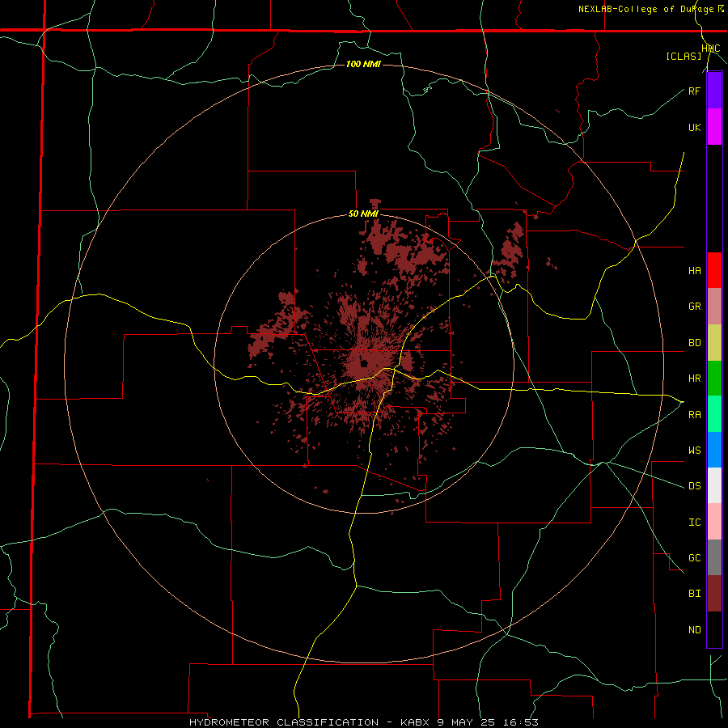Click the DS white legend swatch
728x728 pixels.
pos(714,485)
